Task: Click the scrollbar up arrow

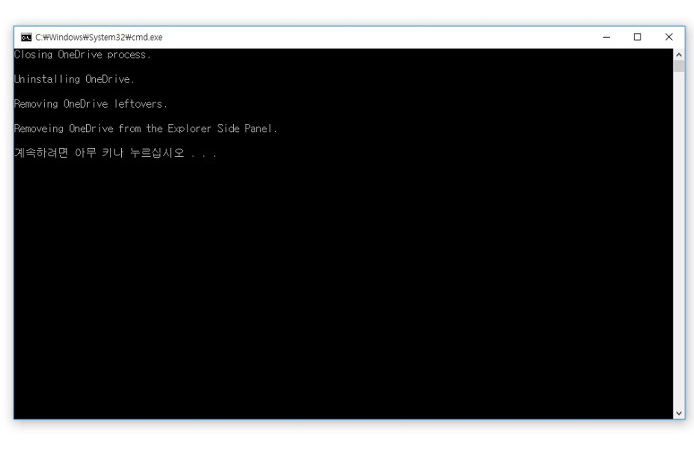Action: coord(679,54)
